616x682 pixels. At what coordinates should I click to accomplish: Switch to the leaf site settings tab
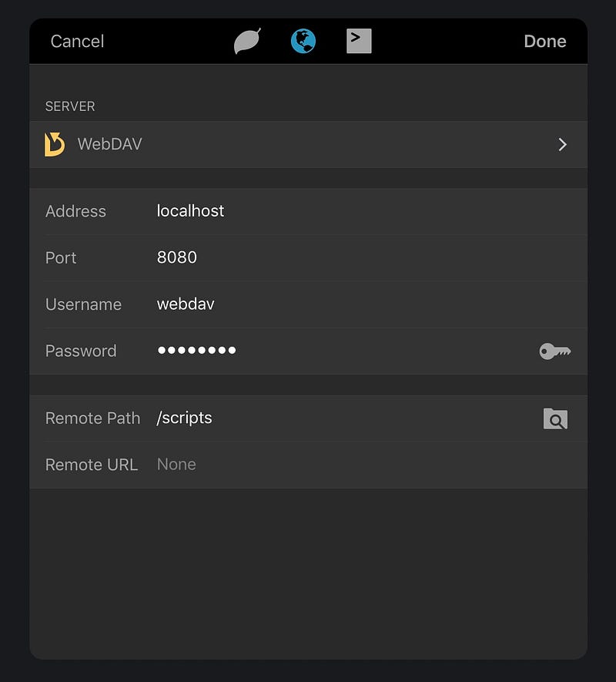tap(247, 41)
